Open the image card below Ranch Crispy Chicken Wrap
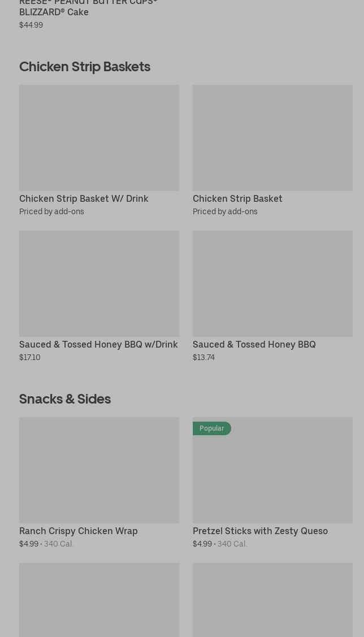The image size is (364, 637). [x=99, y=599]
